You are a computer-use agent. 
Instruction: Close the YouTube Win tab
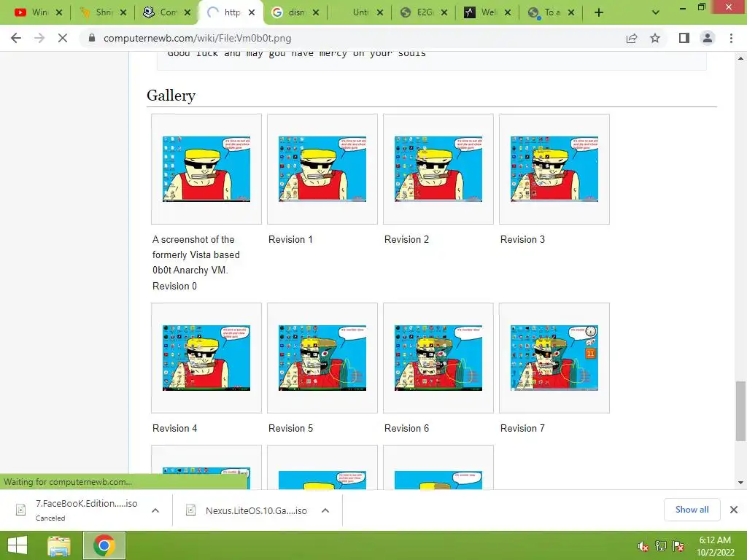click(59, 12)
